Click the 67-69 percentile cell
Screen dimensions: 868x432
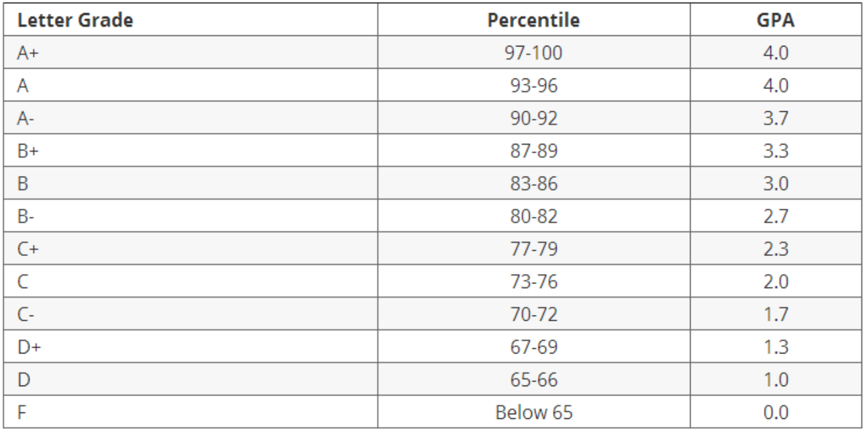click(x=533, y=348)
